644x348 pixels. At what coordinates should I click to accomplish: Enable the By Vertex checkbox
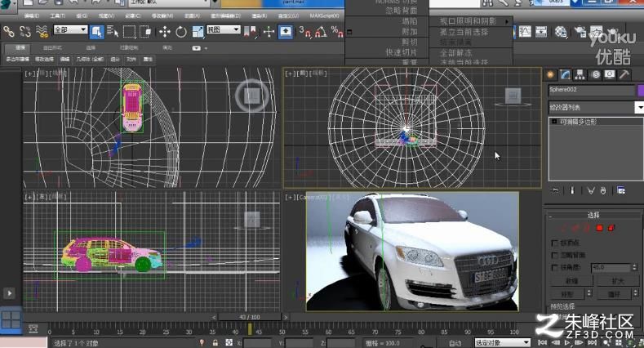pos(554,243)
